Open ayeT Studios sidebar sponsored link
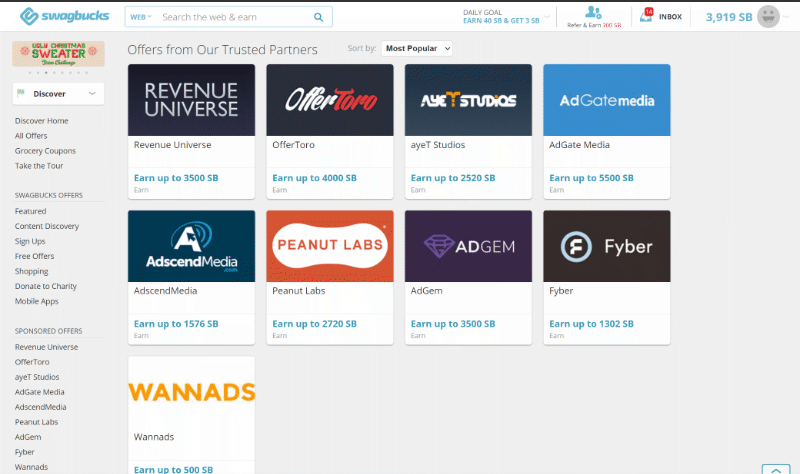The height and width of the screenshot is (474, 800). click(x=37, y=377)
